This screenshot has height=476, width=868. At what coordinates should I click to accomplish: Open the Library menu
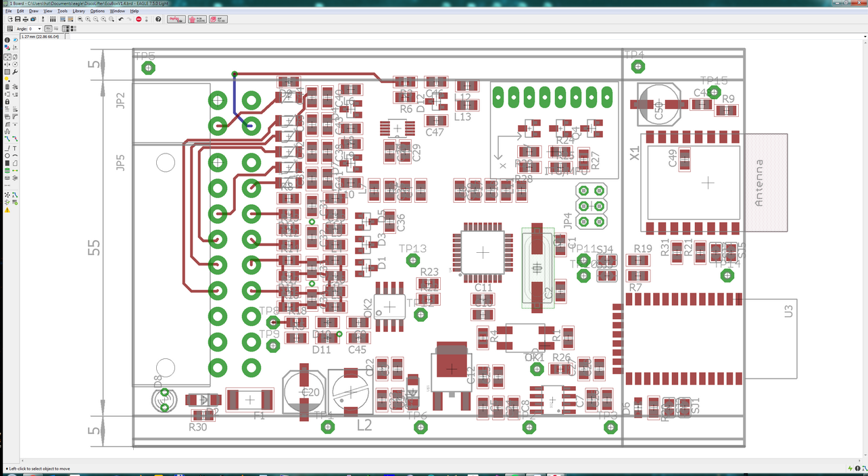[x=78, y=11]
